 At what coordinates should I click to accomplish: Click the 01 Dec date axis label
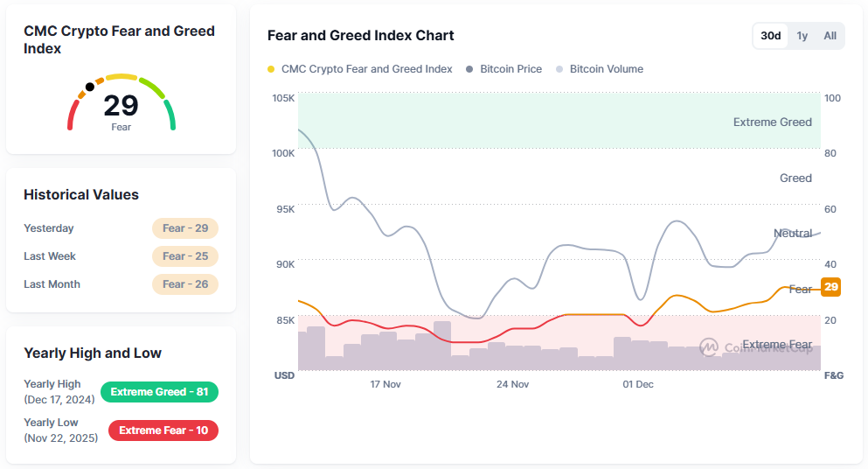coord(637,384)
